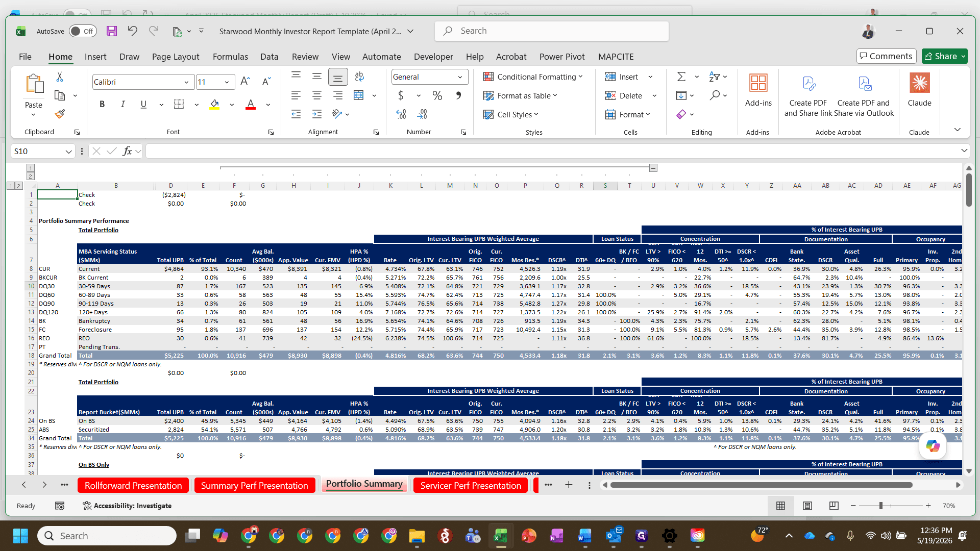980x551 pixels.
Task: Switch to Page Break Preview view
Action: click(x=834, y=506)
